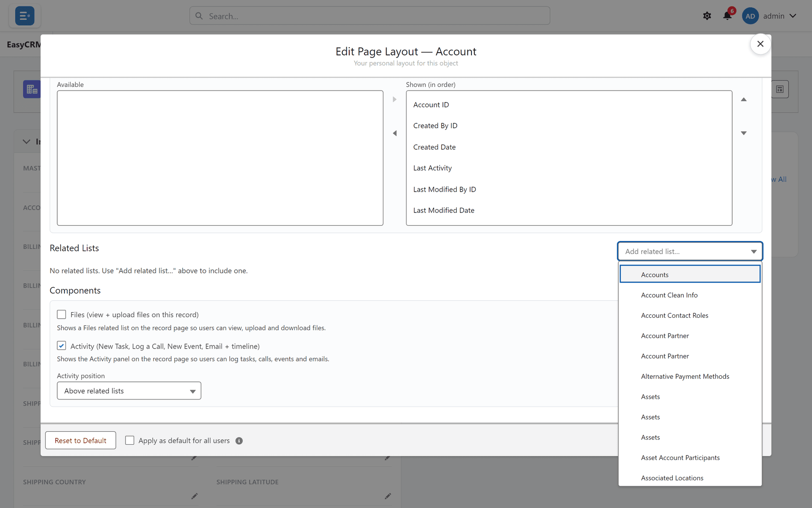Open the EasyCRM app launcher logo
This screenshot has width=812, height=508.
coord(24,16)
